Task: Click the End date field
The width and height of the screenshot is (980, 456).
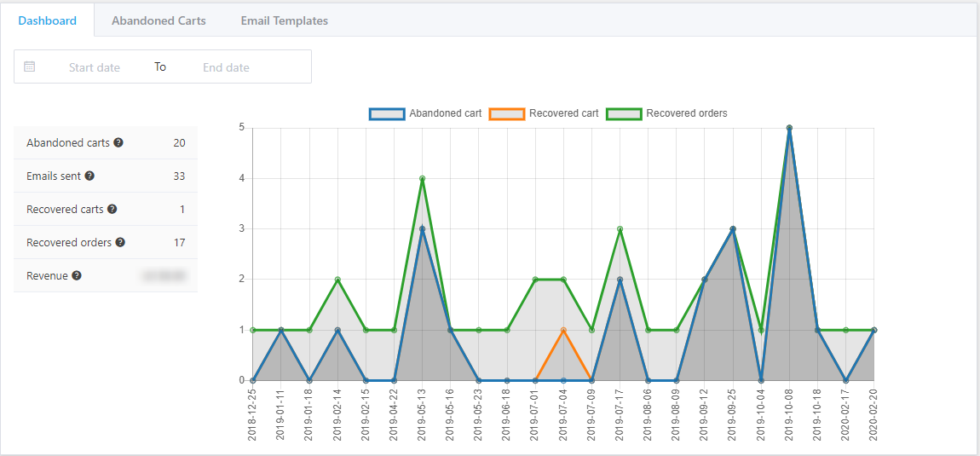Action: tap(226, 67)
